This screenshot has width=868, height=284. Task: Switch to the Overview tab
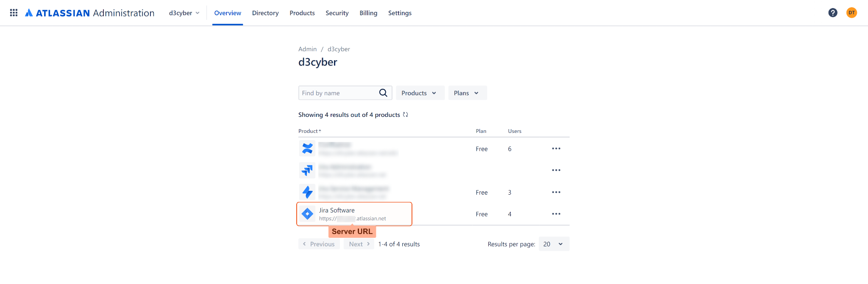[x=228, y=13]
